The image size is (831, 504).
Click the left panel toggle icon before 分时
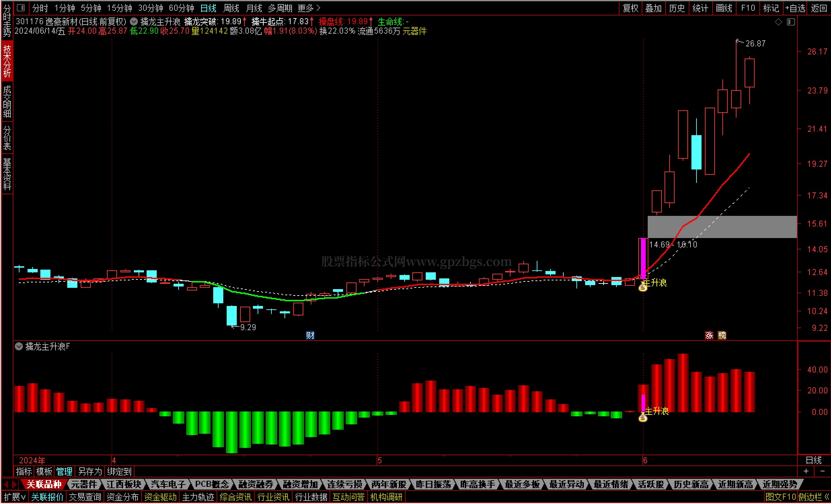(21, 7)
